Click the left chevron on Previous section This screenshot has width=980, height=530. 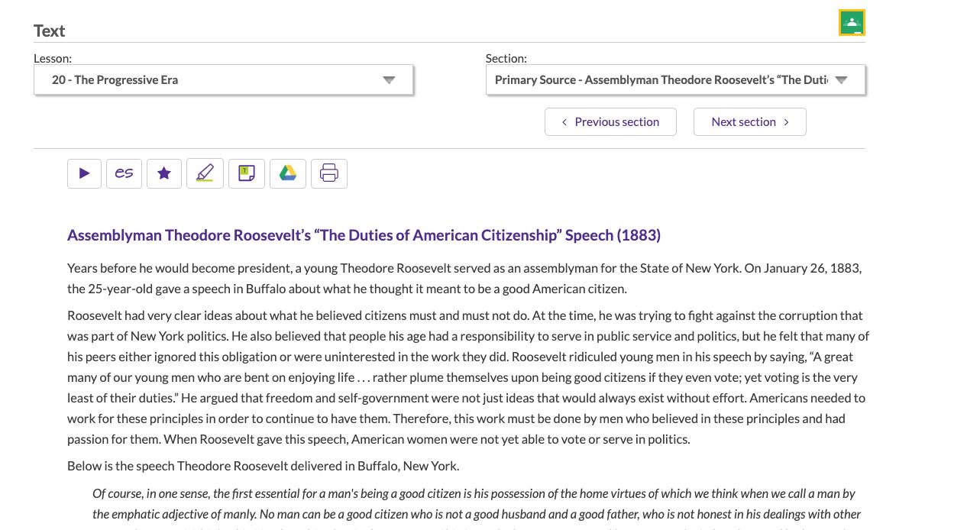(564, 121)
